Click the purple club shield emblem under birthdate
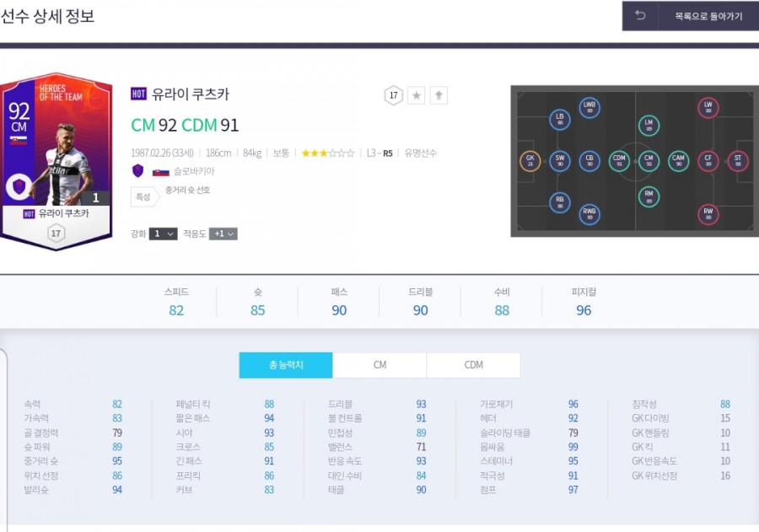This screenshot has width=759, height=532. click(x=138, y=171)
